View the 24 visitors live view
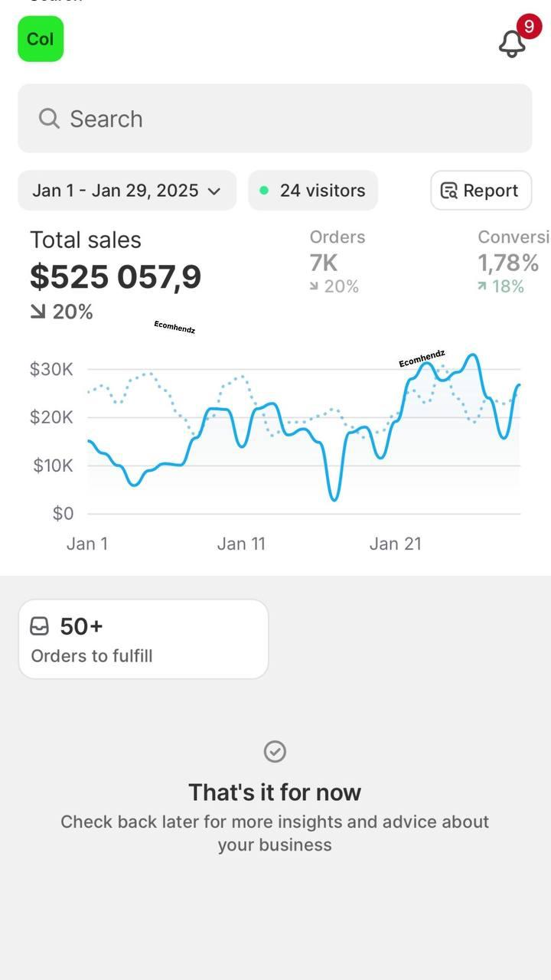The image size is (551, 980). click(x=313, y=191)
